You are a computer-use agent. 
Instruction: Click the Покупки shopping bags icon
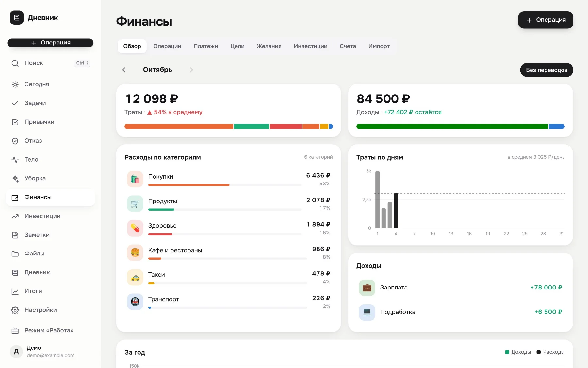click(135, 179)
